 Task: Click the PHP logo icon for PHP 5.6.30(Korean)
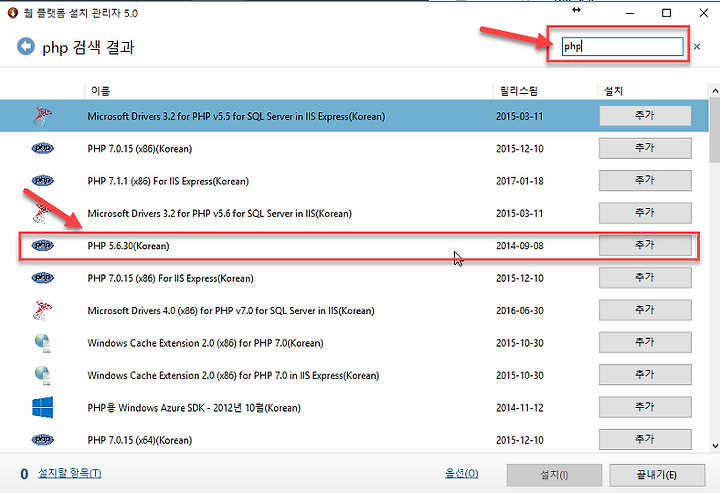[x=43, y=246]
